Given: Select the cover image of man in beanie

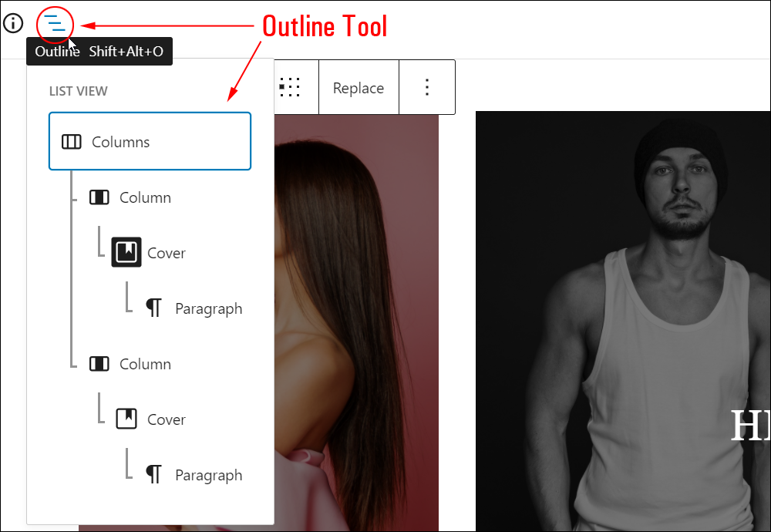Looking at the screenshot, I should pyautogui.click(x=623, y=321).
